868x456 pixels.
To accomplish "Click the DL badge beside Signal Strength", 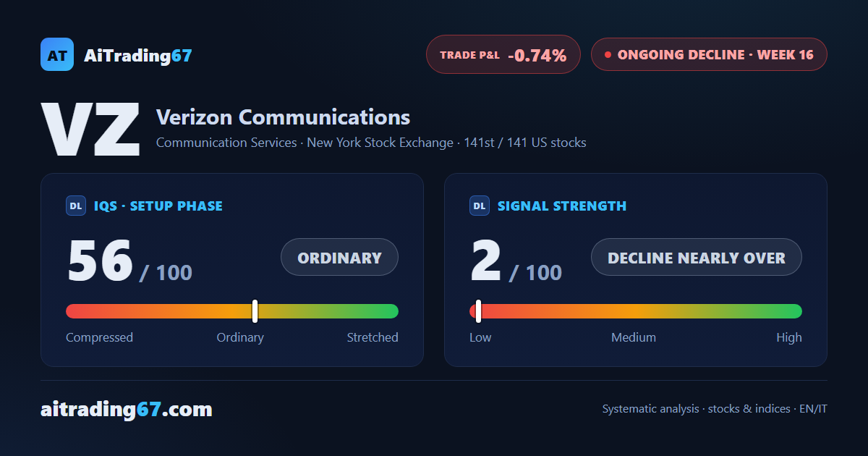I will tap(480, 206).
